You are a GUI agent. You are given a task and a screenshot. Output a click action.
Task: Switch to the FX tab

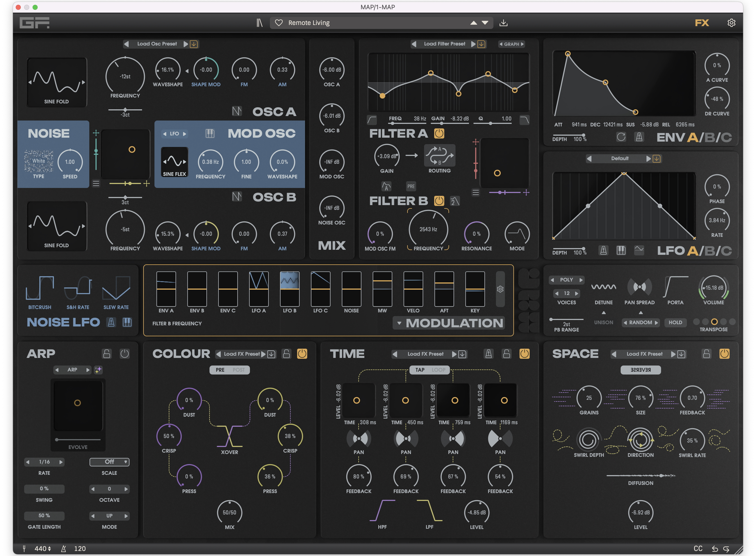coord(702,23)
